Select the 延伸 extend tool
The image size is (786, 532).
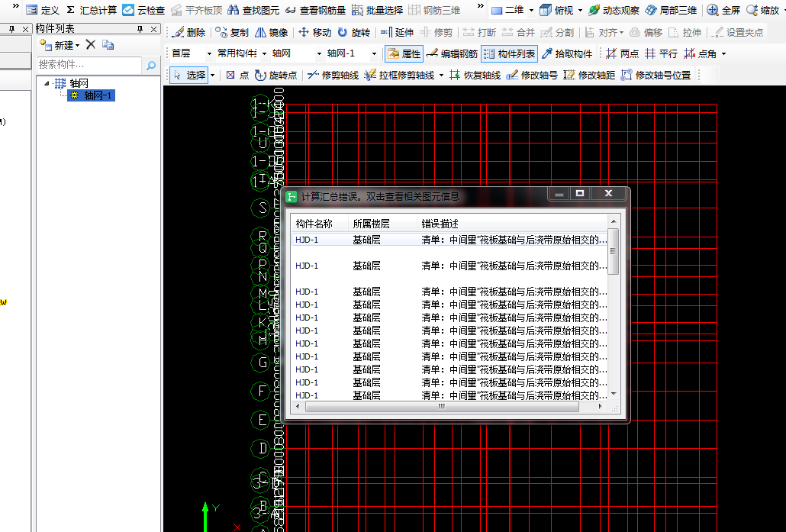pos(397,33)
